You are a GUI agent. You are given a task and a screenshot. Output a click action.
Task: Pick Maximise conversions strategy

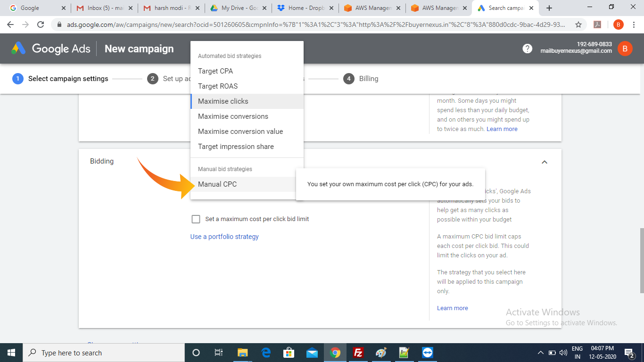[x=247, y=116]
